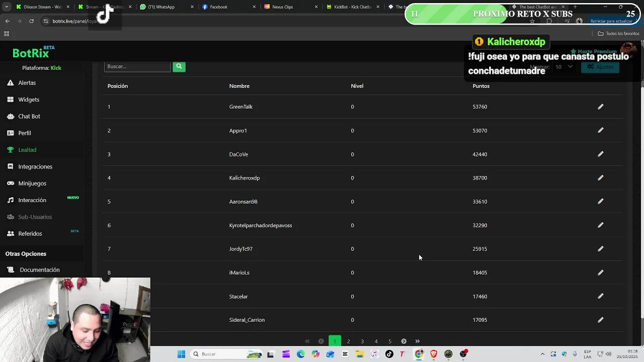Click the browser back arrow
644x362 pixels.
pyautogui.click(x=7, y=21)
